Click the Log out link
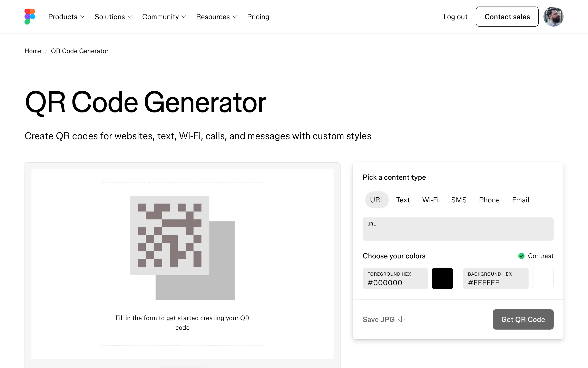 (455, 17)
